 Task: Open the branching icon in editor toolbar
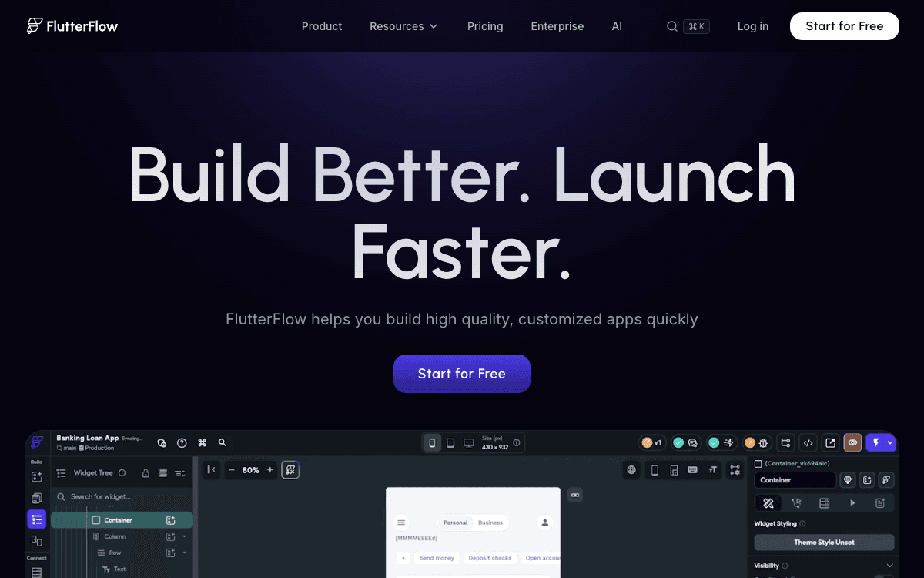[785, 442]
